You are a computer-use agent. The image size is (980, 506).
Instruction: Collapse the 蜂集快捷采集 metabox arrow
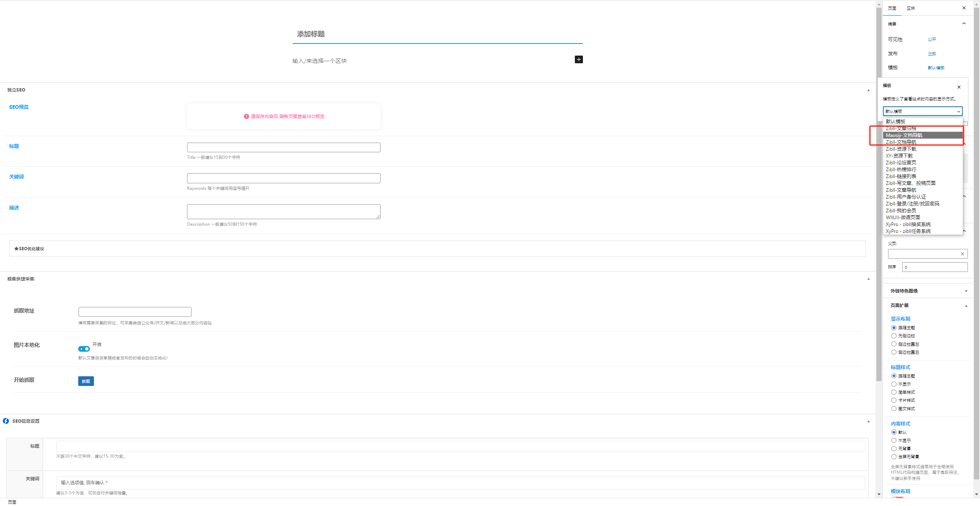click(x=868, y=279)
